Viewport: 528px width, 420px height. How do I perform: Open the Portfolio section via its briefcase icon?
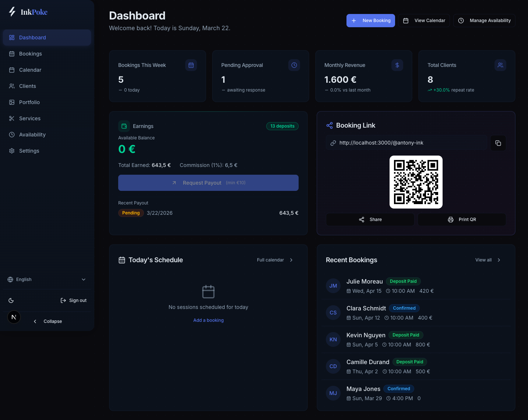click(11, 102)
